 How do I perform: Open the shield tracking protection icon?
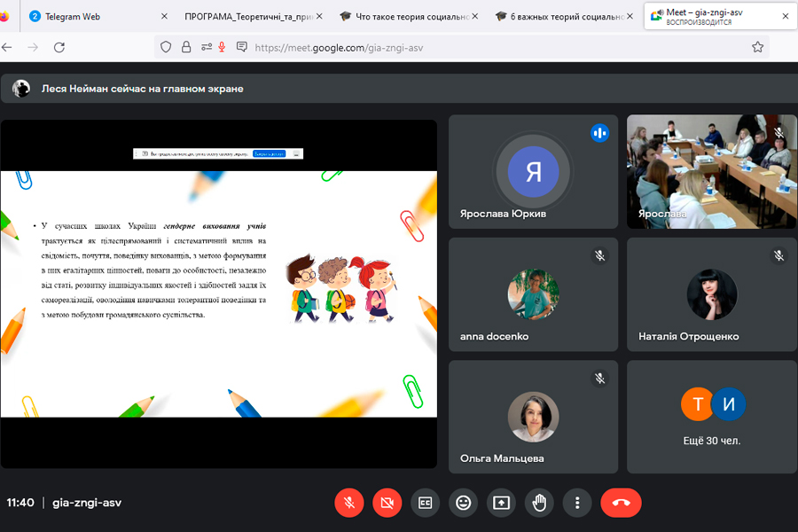click(166, 47)
